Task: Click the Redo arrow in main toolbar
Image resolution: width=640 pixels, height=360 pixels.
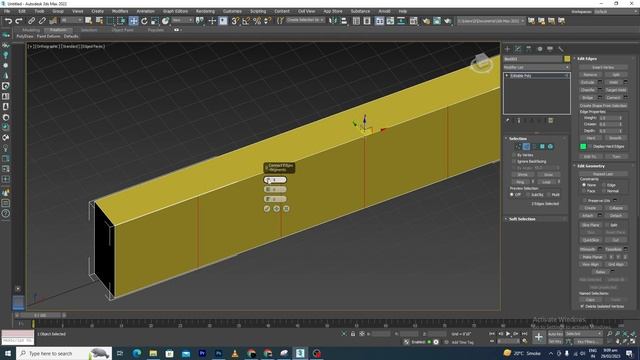Action: (x=19, y=21)
